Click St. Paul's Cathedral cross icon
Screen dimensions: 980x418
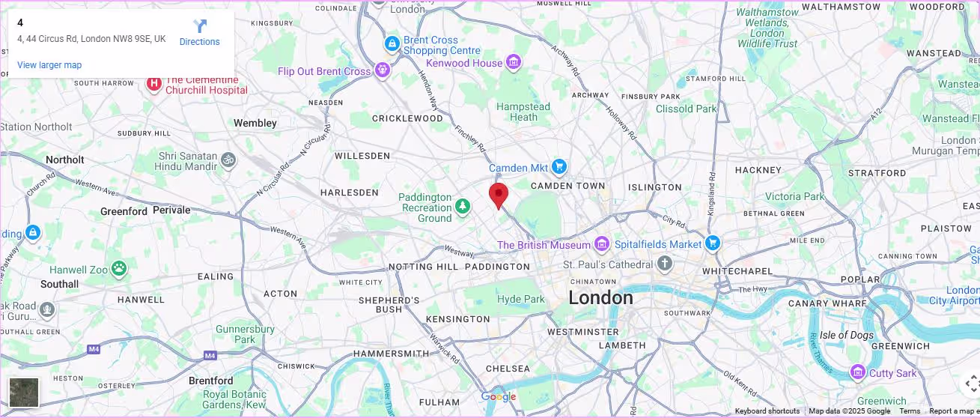pos(664,264)
